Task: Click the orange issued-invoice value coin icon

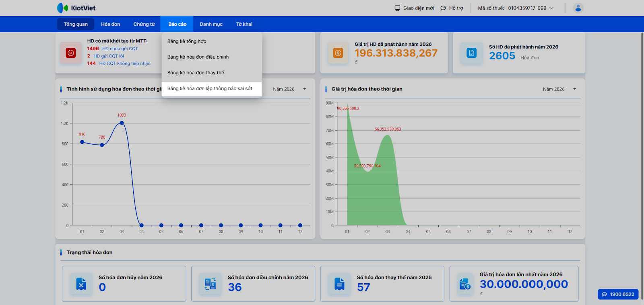Action: click(338, 53)
